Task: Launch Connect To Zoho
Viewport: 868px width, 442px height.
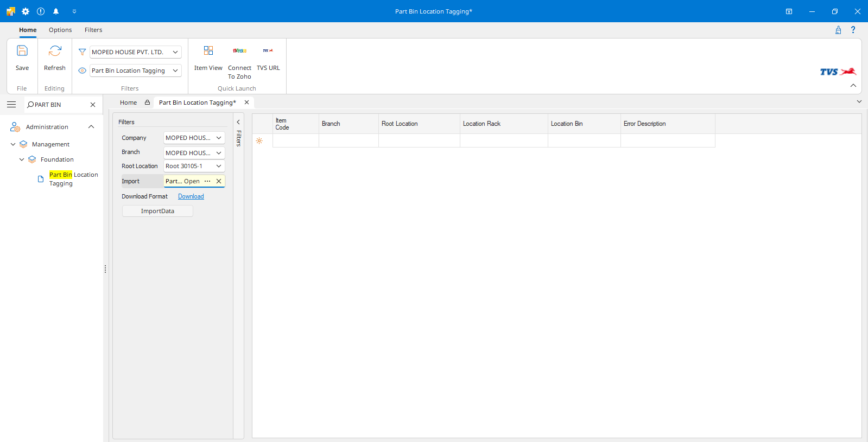Action: pyautogui.click(x=239, y=52)
